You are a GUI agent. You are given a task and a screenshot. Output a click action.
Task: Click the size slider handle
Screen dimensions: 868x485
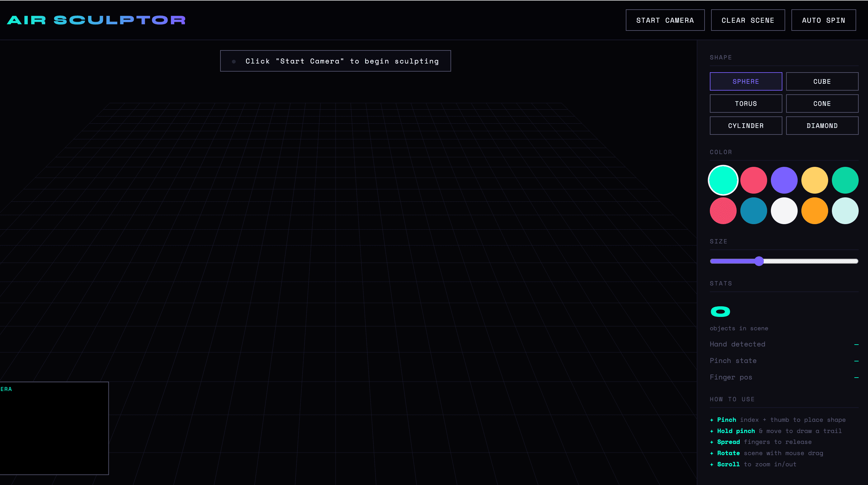[x=759, y=261]
